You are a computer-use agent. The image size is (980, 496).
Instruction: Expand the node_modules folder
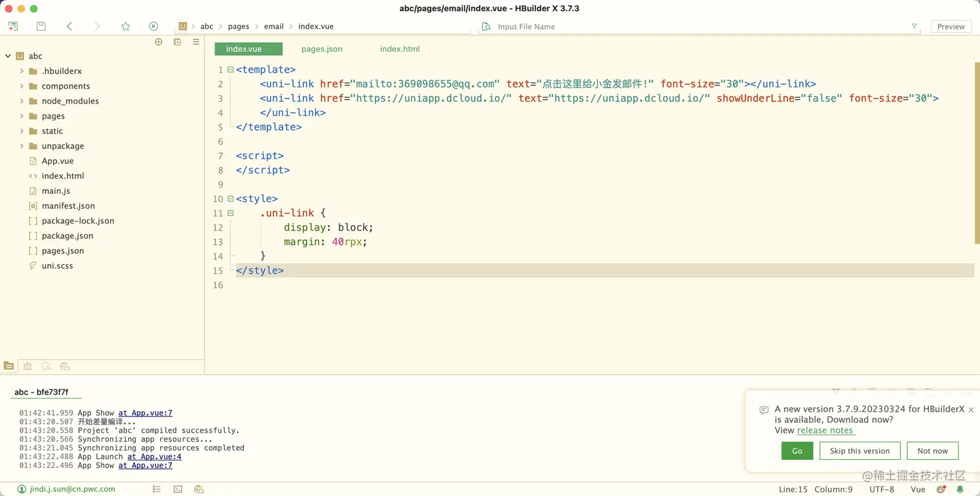21,101
